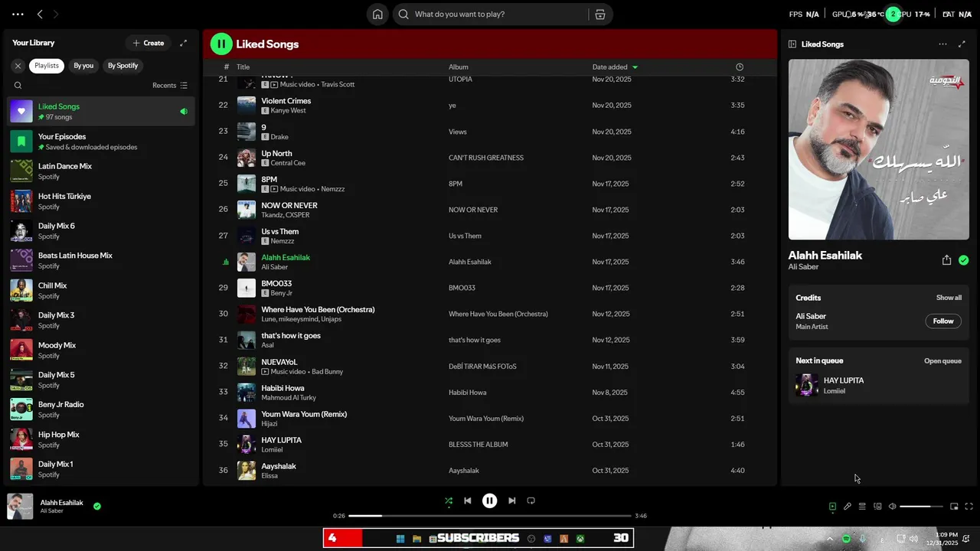The width and height of the screenshot is (980, 551).
Task: Open the Latin Dance Mix playlist
Action: (x=100, y=171)
